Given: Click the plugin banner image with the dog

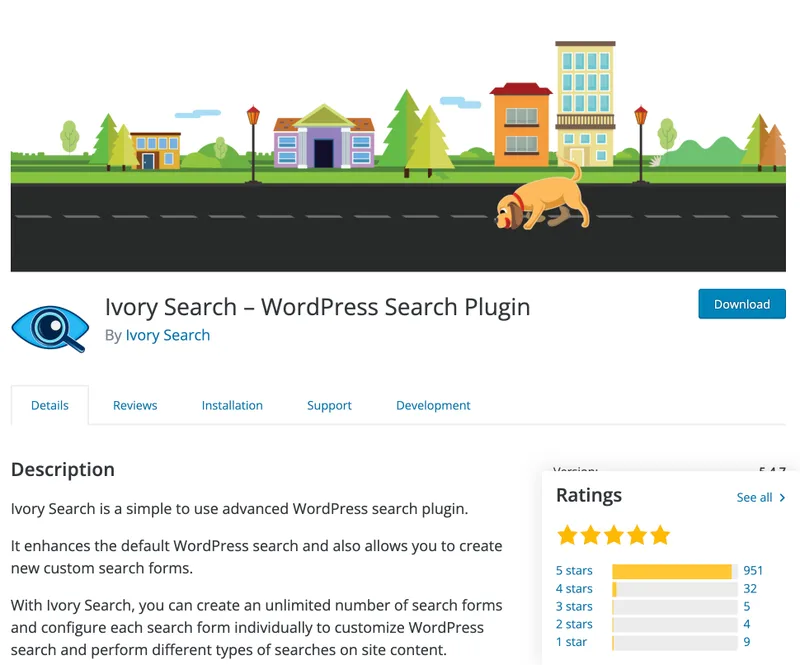Looking at the screenshot, I should click(398, 156).
